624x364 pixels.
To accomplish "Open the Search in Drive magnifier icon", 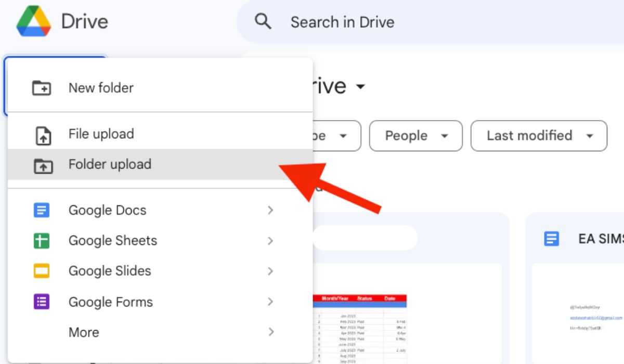I will (x=263, y=21).
